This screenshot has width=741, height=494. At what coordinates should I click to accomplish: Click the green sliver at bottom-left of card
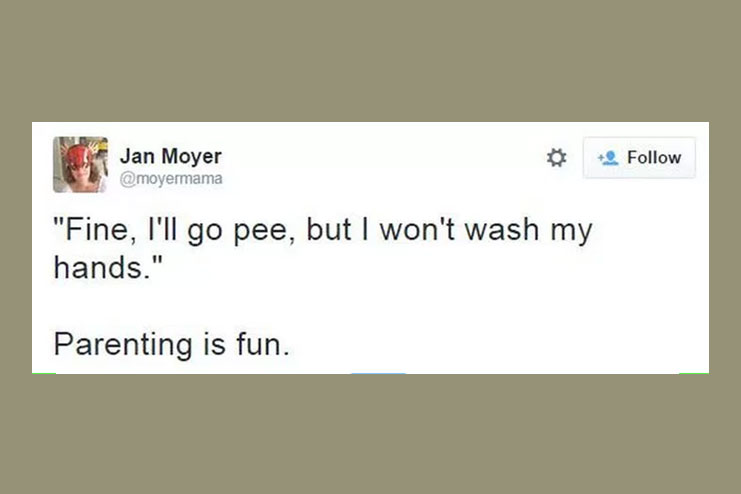43,373
